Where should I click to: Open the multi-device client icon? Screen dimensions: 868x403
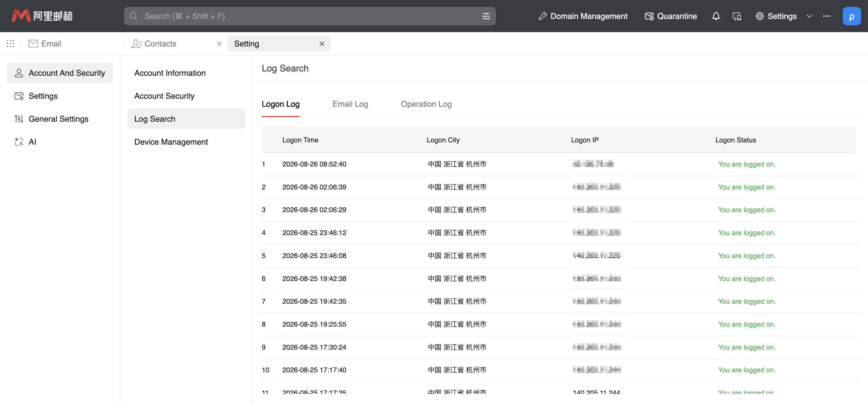pyautogui.click(x=737, y=16)
